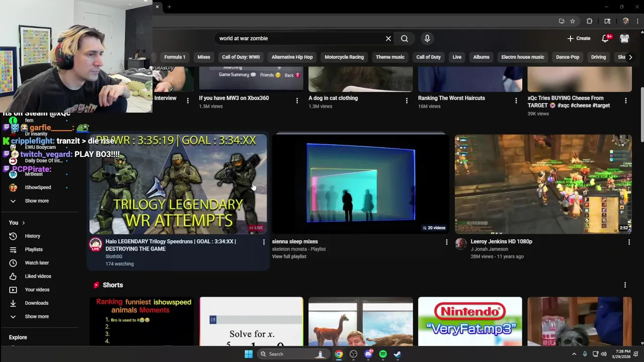The image size is (644, 362).
Task: Select the Call of Duty: WWII chip
Action: [241, 57]
